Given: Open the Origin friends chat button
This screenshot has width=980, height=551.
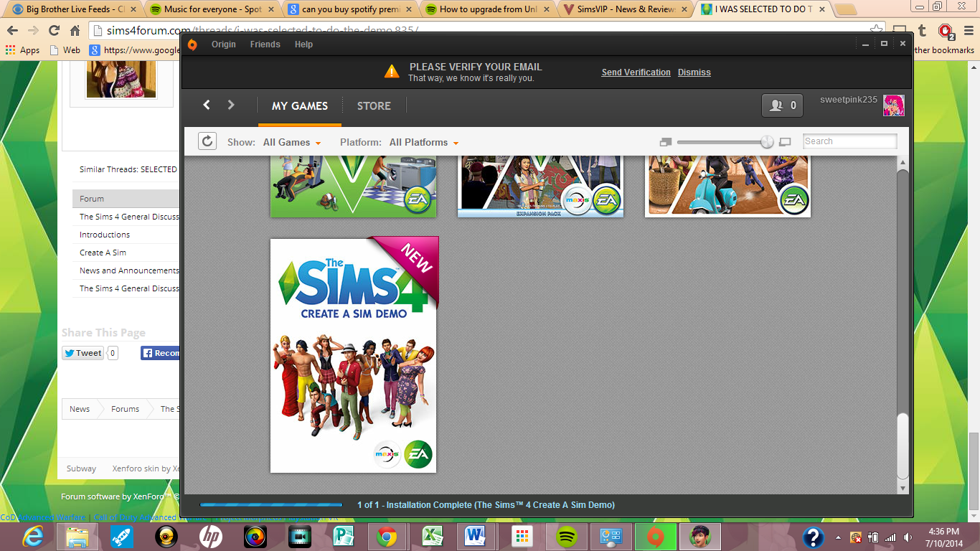Looking at the screenshot, I should (x=782, y=105).
